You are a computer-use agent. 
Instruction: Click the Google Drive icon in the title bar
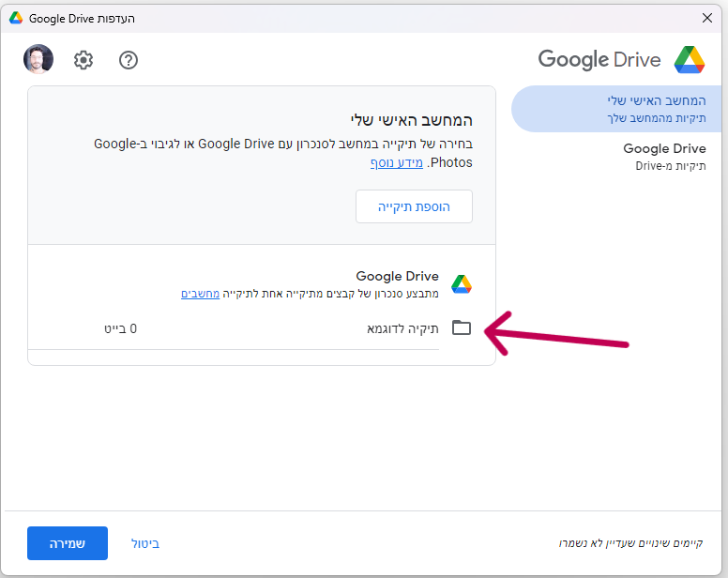[x=16, y=18]
